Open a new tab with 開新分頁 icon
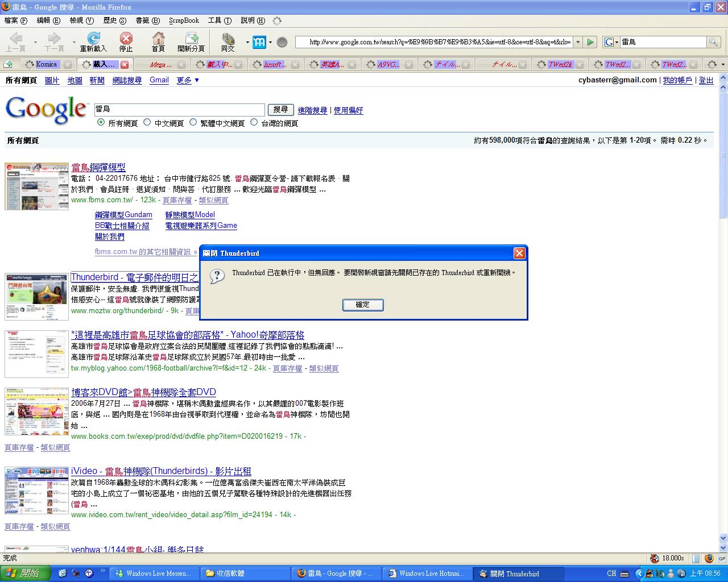The image size is (728, 582). click(191, 39)
